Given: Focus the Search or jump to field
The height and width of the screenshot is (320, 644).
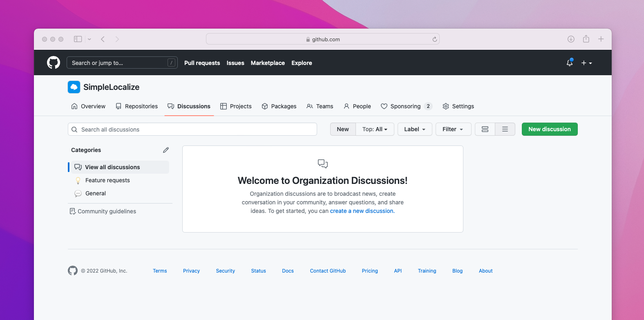Looking at the screenshot, I should pos(122,63).
